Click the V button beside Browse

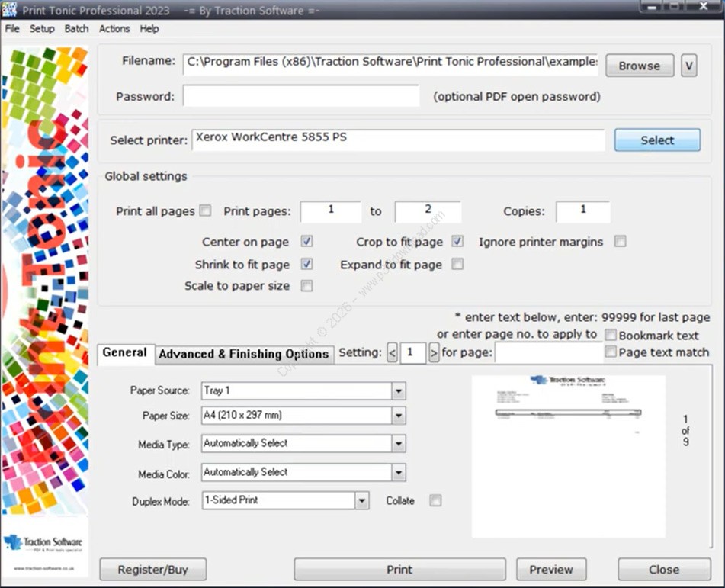tap(689, 66)
